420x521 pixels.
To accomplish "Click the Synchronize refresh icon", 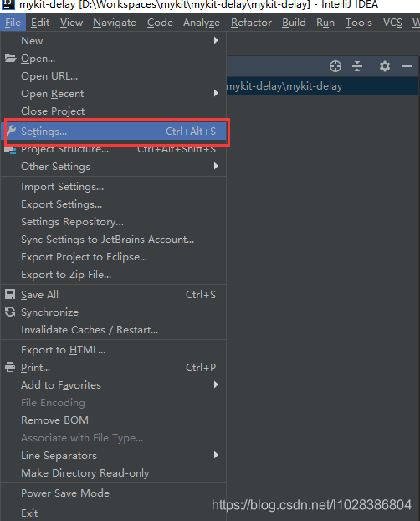I will pyautogui.click(x=10, y=312).
